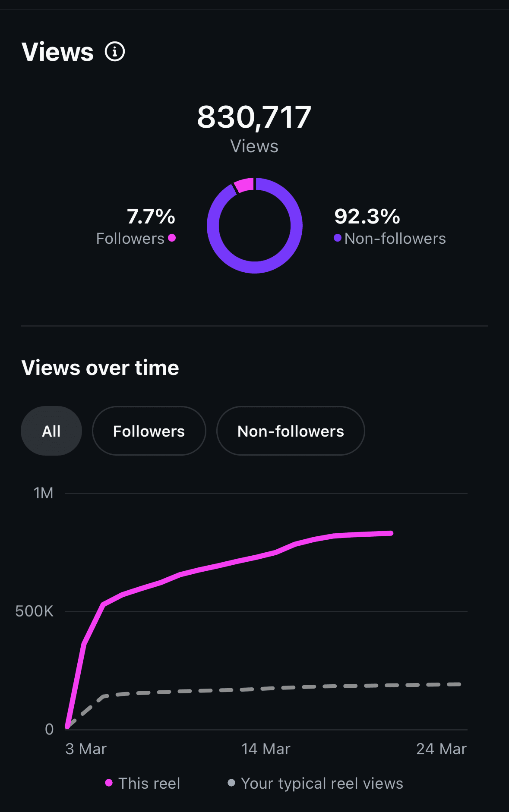The image size is (509, 812).
Task: Tap the Your typical reel views label
Action: (x=322, y=783)
